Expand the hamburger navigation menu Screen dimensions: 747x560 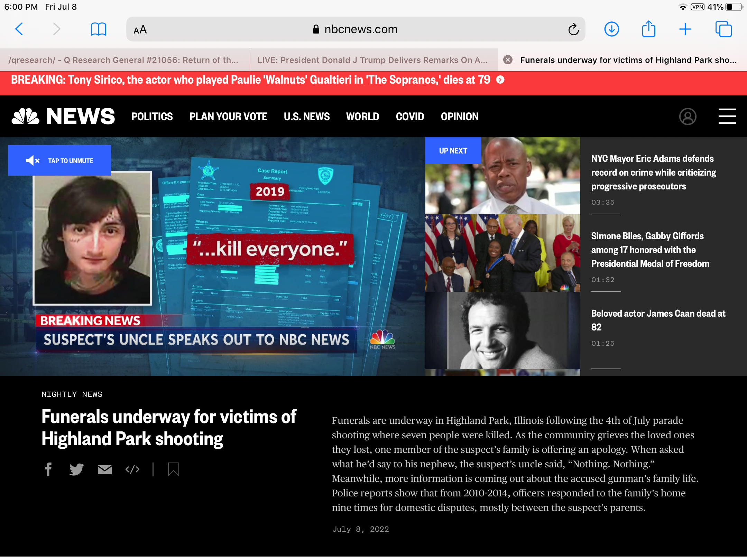pyautogui.click(x=727, y=116)
